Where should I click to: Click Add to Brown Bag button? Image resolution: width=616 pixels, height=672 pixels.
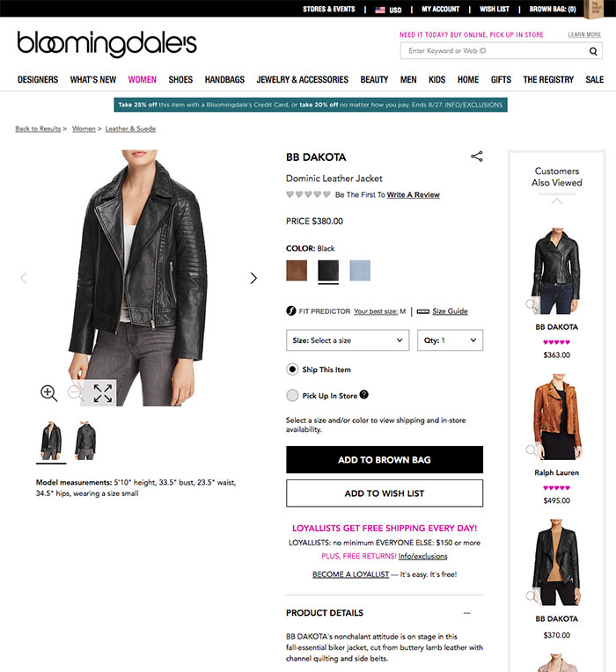pyautogui.click(x=385, y=460)
